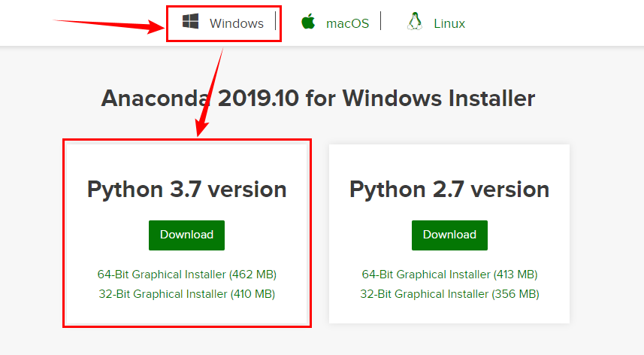Switch to the macOS tab

point(335,23)
